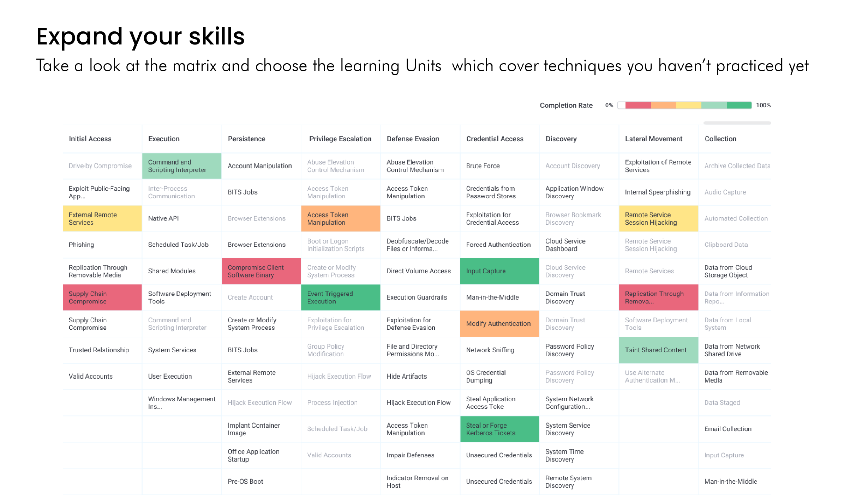Click the red segment of completion rate legend
This screenshot has width=868, height=499.
pos(638,105)
